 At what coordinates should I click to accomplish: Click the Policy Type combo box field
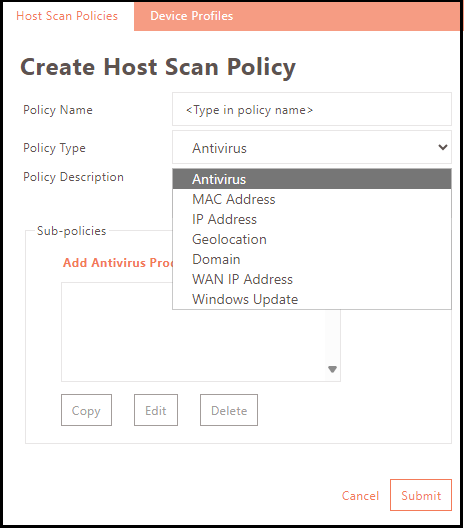[312, 147]
